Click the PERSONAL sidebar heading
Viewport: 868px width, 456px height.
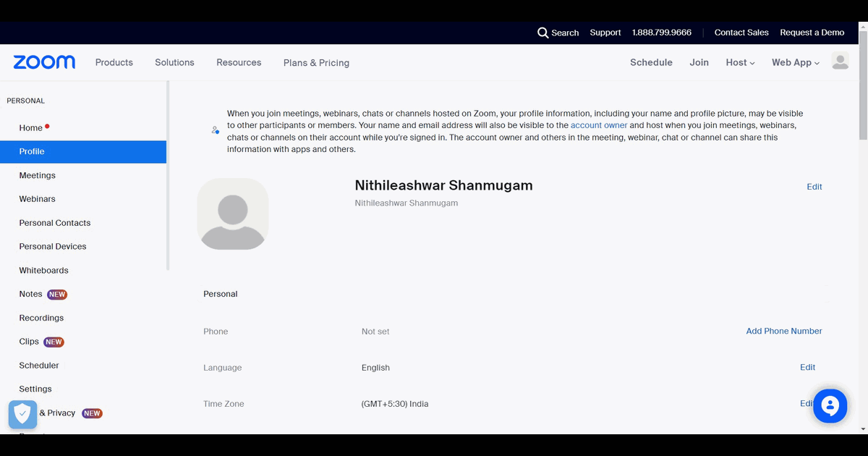point(25,101)
